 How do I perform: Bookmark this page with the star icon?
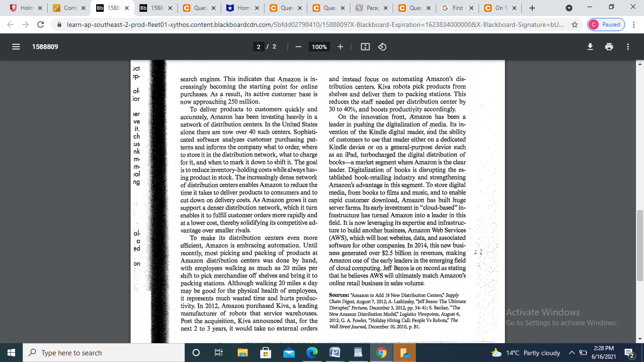click(574, 24)
